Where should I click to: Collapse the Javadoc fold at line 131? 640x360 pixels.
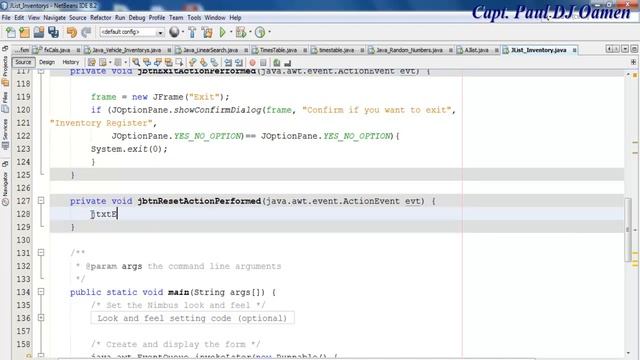(41, 253)
